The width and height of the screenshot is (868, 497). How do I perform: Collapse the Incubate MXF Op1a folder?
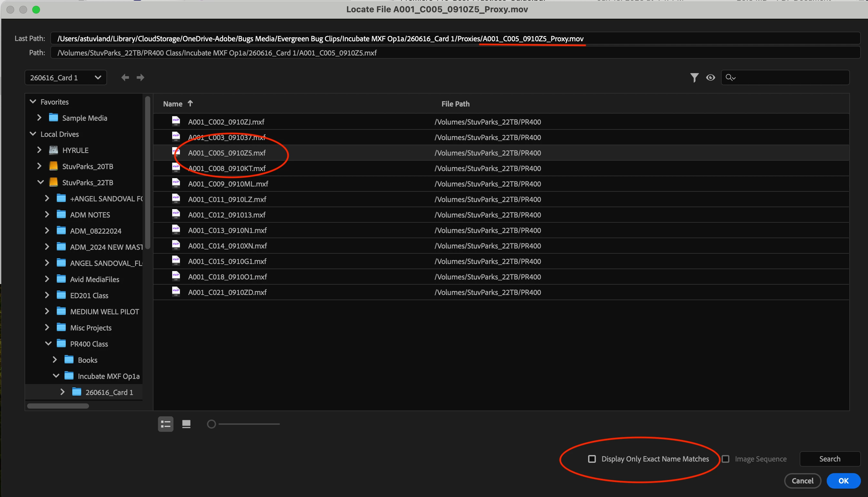click(56, 375)
